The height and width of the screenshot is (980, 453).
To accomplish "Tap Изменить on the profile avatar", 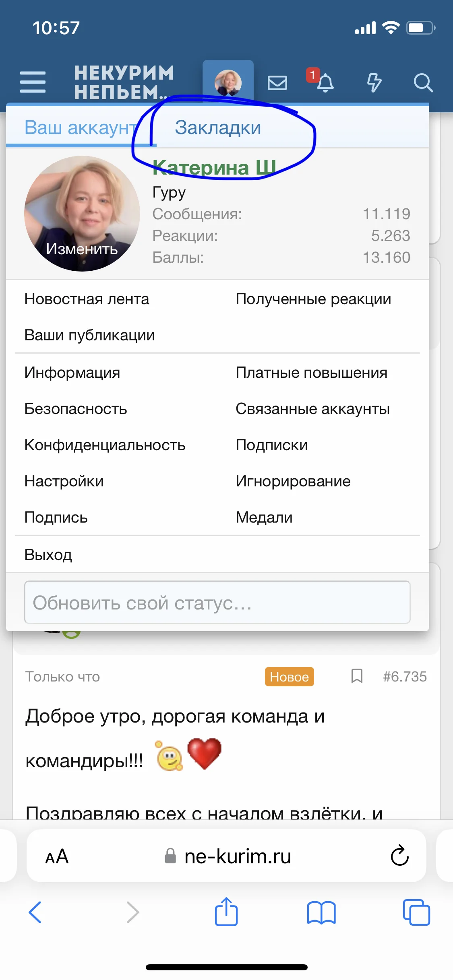I will tap(82, 249).
